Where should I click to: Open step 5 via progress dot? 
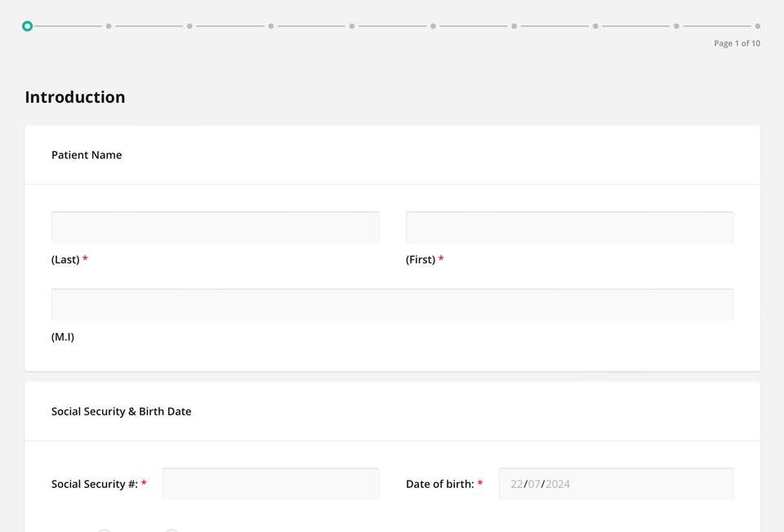pyautogui.click(x=352, y=26)
